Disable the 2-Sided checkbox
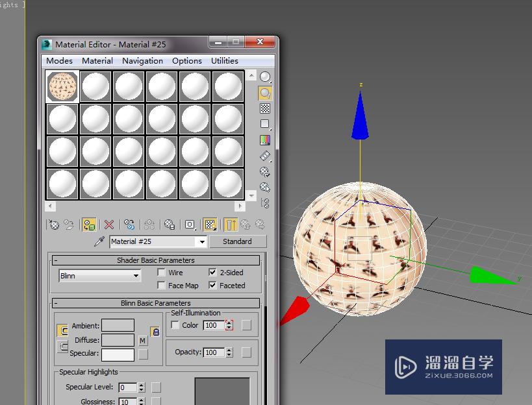 coord(212,273)
